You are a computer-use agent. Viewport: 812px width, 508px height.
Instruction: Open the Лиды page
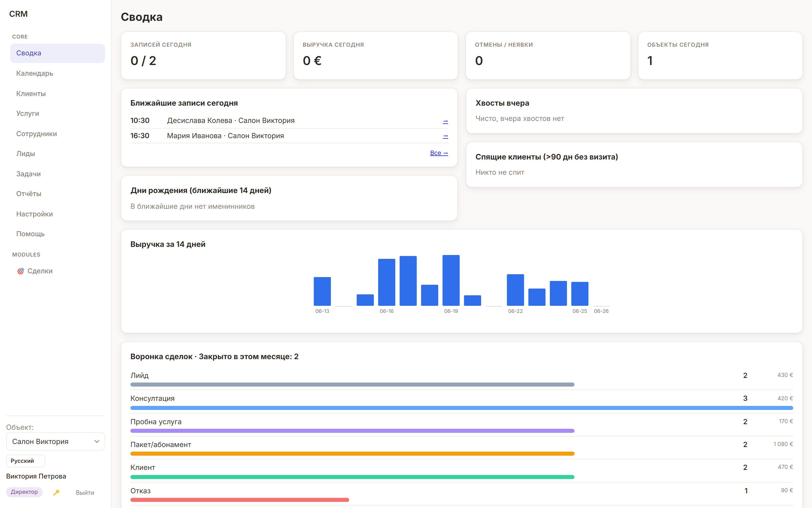57,153
